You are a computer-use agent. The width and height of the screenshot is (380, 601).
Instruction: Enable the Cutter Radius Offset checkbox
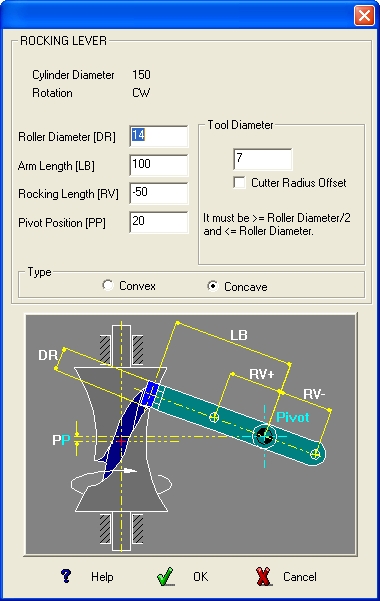point(239,182)
